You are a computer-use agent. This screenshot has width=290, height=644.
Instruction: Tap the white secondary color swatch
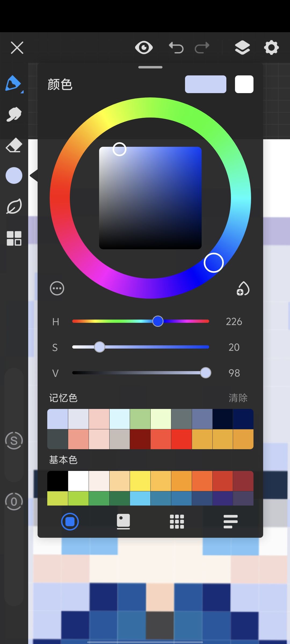(244, 84)
